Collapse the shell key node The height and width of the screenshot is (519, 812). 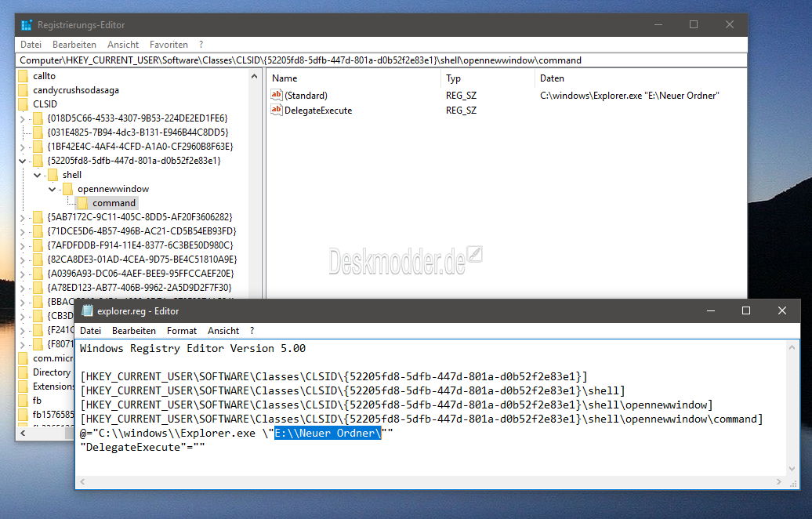(38, 175)
